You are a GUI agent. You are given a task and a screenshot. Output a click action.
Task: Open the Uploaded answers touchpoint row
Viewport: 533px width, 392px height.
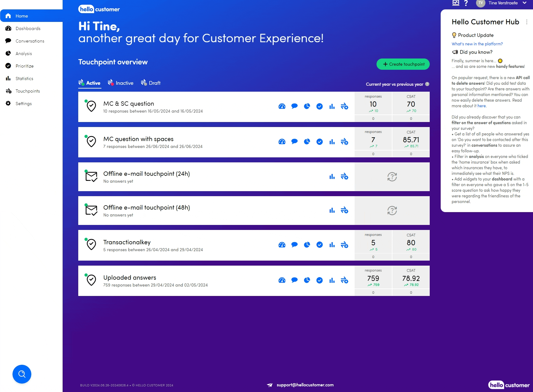[x=130, y=278]
